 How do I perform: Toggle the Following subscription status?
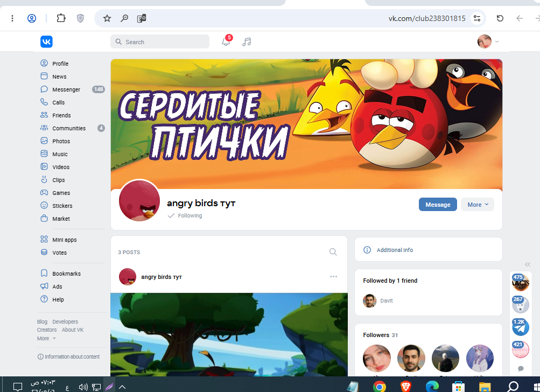pyautogui.click(x=185, y=215)
